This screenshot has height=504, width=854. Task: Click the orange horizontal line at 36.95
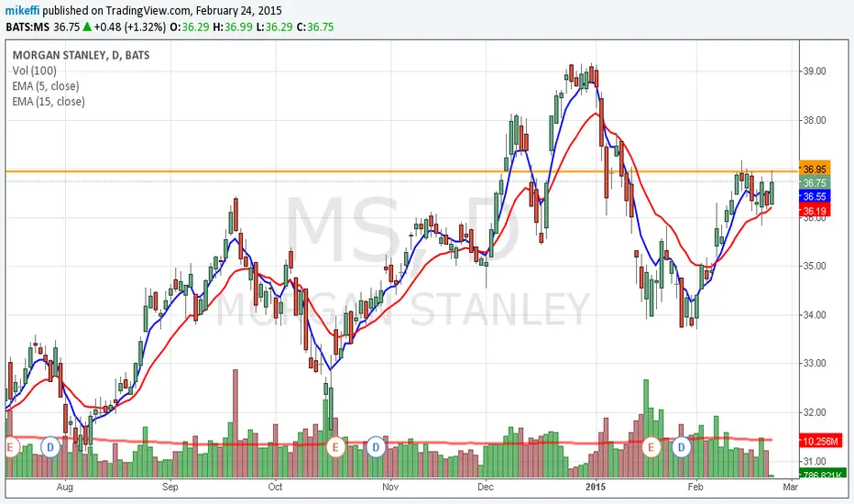[x=402, y=171]
